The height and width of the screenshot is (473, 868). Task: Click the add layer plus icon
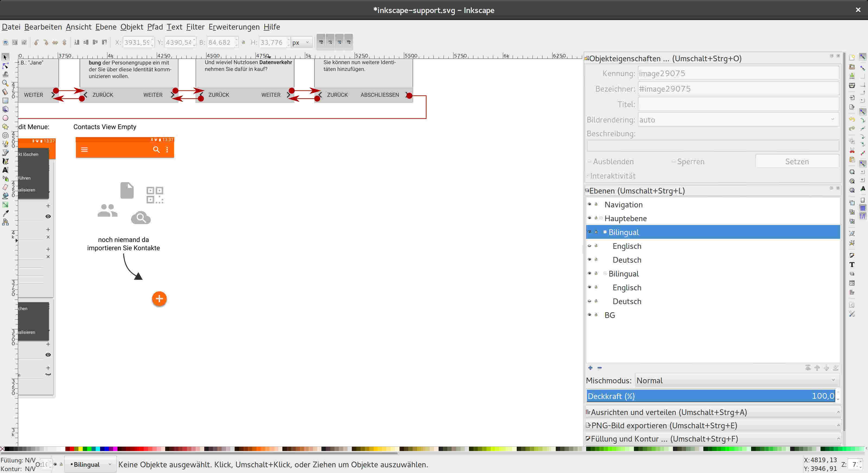tap(590, 368)
